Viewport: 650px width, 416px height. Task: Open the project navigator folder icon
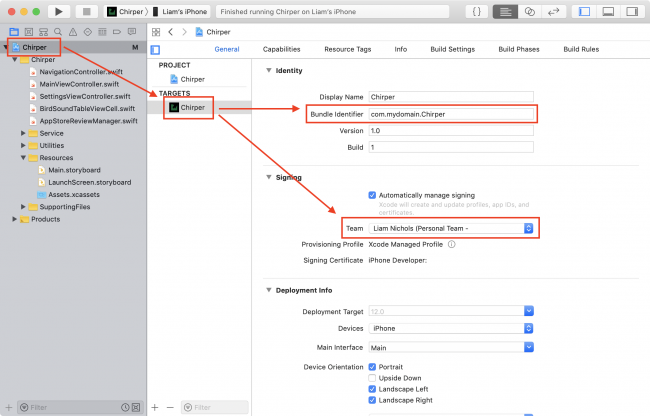[14, 32]
